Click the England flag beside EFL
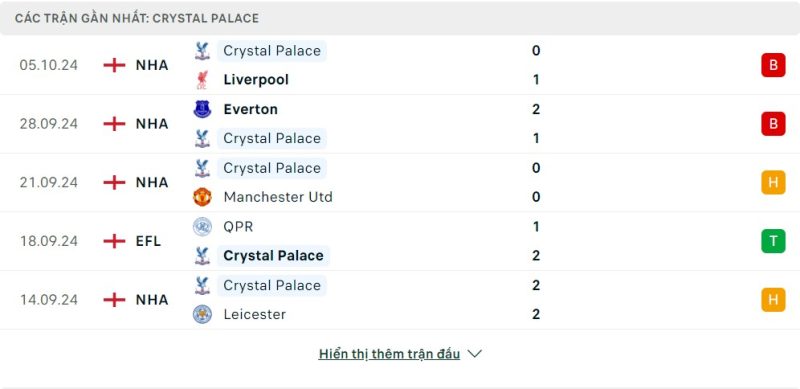 (x=114, y=241)
